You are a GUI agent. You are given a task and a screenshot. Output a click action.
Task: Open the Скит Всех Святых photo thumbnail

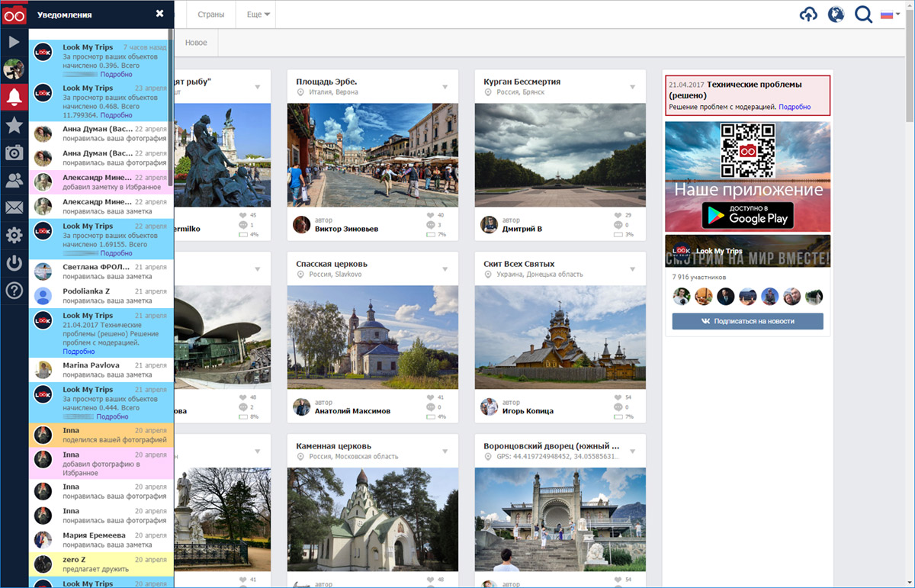(560, 337)
